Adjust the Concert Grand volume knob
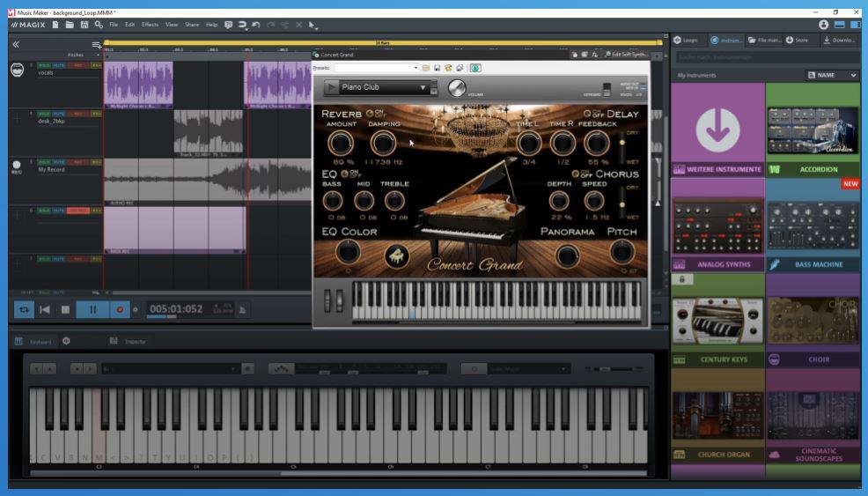The height and width of the screenshot is (496, 868). point(457,88)
